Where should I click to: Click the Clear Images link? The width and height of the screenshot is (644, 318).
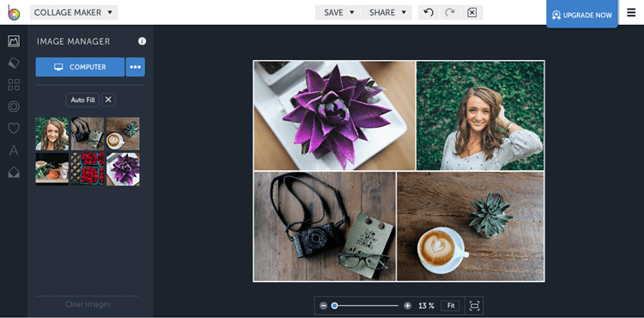[88, 304]
